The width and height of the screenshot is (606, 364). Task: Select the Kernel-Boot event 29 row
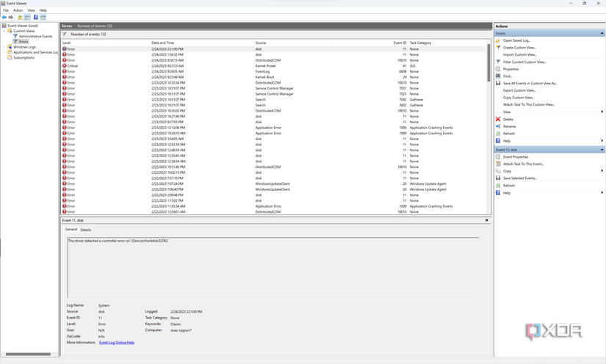[273, 77]
